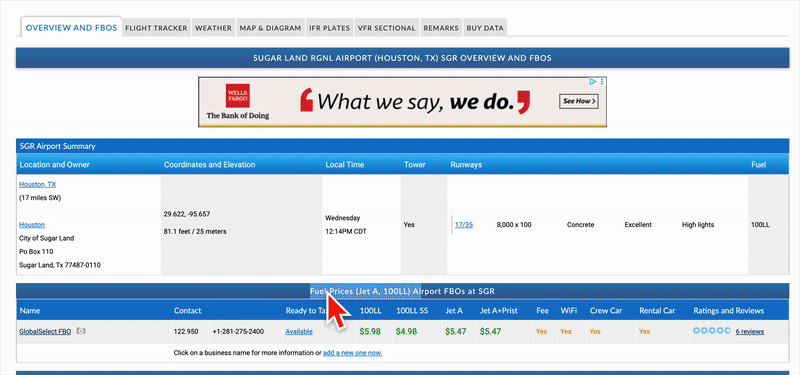The image size is (800, 375).
Task: Open the Map & Diagram tab
Action: pos(270,28)
